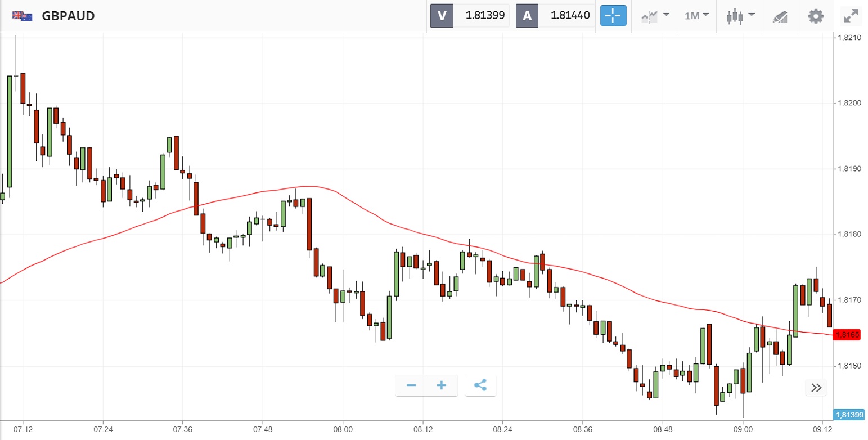Click the blue current price 1,81399 label
Image resolution: width=868 pixels, height=440 pixels.
point(849,415)
